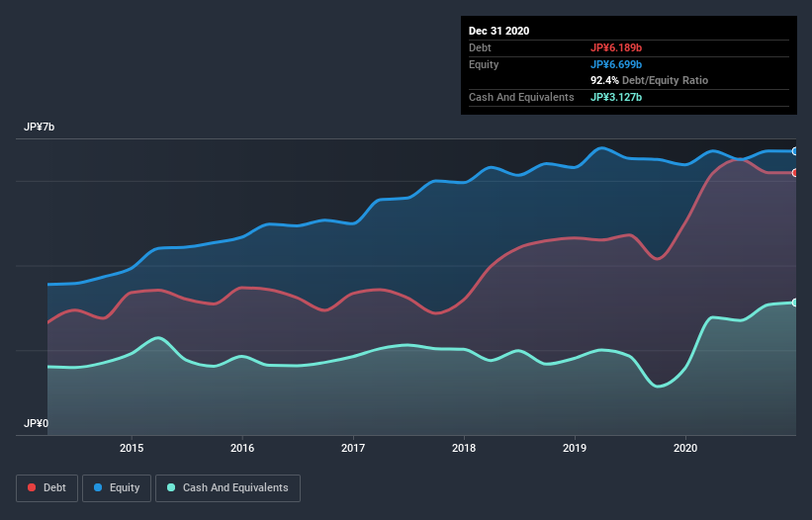Select the Debt endpoint marker on chart
Viewport: 812px width, 520px height.
[795, 173]
